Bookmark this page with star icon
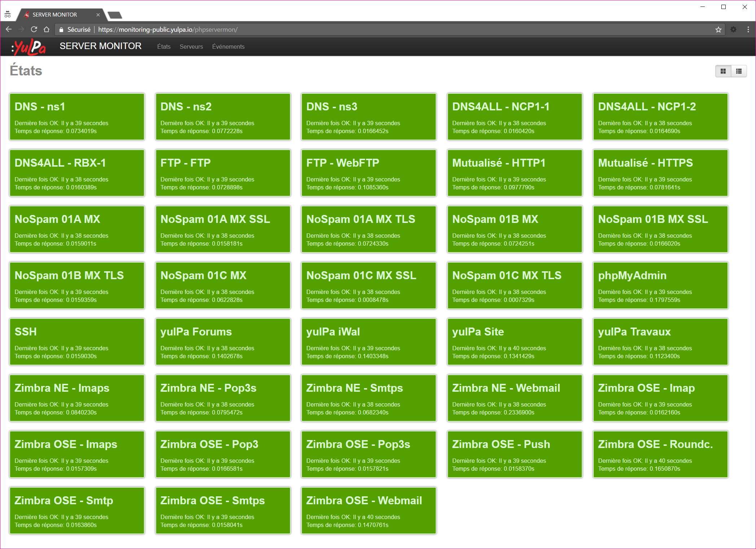The height and width of the screenshot is (549, 756). point(718,30)
